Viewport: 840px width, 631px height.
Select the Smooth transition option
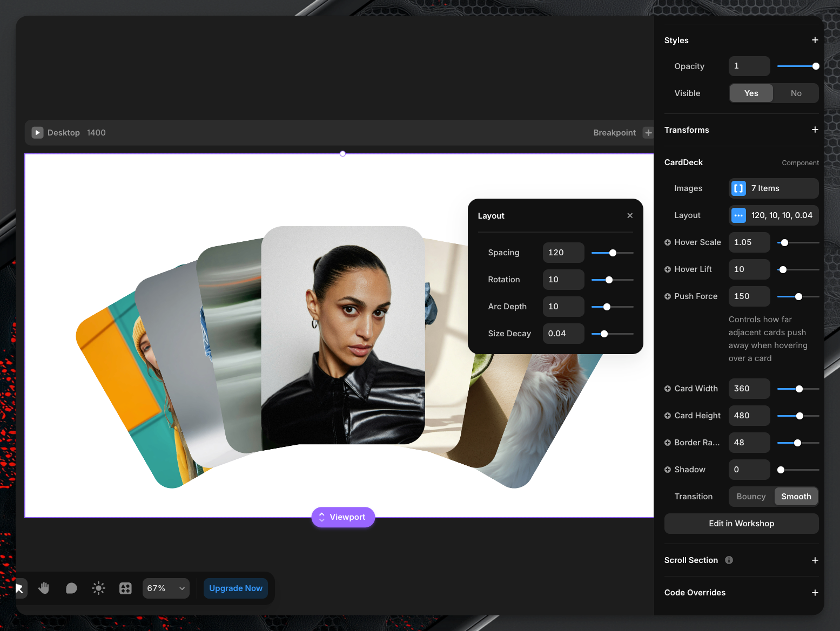[x=796, y=497]
